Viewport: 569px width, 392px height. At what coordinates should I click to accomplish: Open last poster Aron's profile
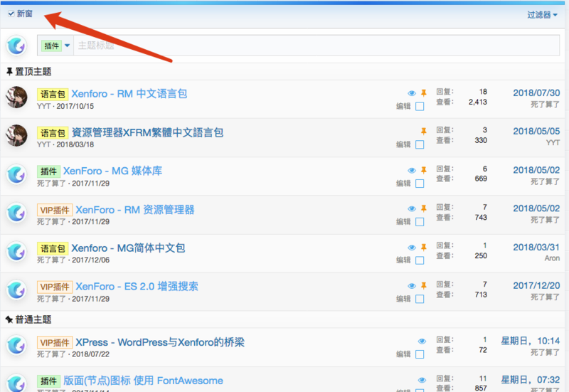(x=552, y=258)
